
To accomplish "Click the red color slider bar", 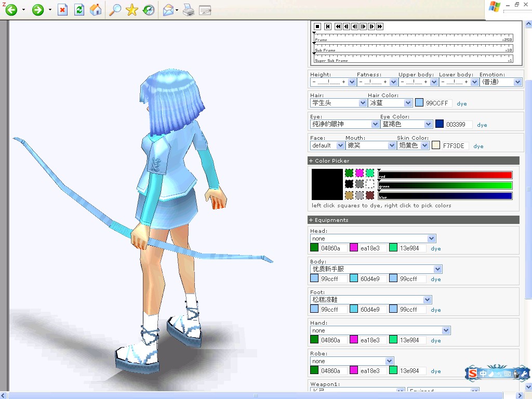I will pos(445,175).
